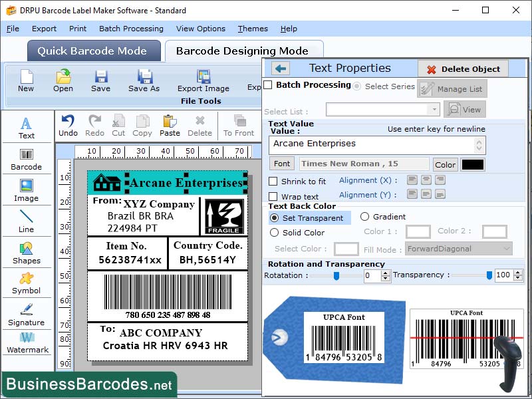Cut the selected object
This screenshot has width=532, height=399.
point(118,126)
